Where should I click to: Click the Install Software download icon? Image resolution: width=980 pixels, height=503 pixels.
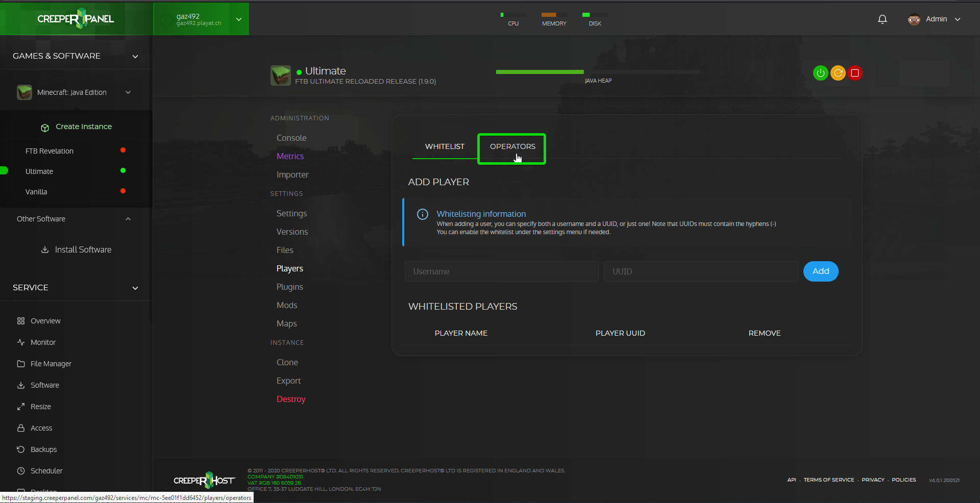click(45, 249)
